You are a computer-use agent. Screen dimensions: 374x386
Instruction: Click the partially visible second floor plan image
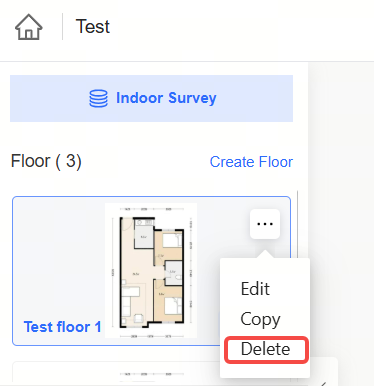coord(151,376)
